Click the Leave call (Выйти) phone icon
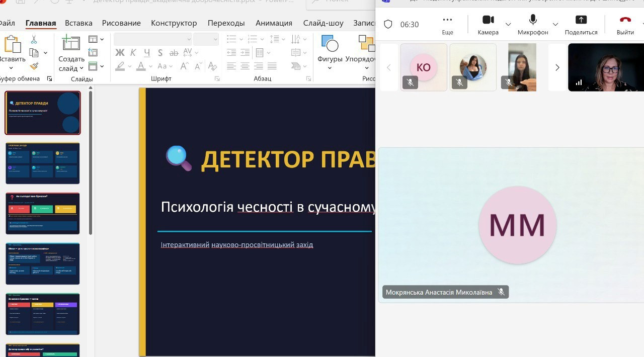The width and height of the screenshot is (644, 357). 625,20
